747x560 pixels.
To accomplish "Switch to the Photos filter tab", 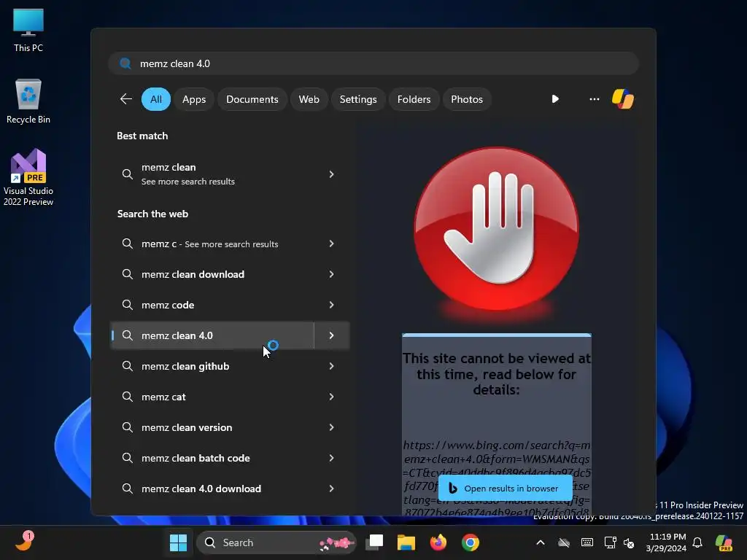I will (467, 99).
